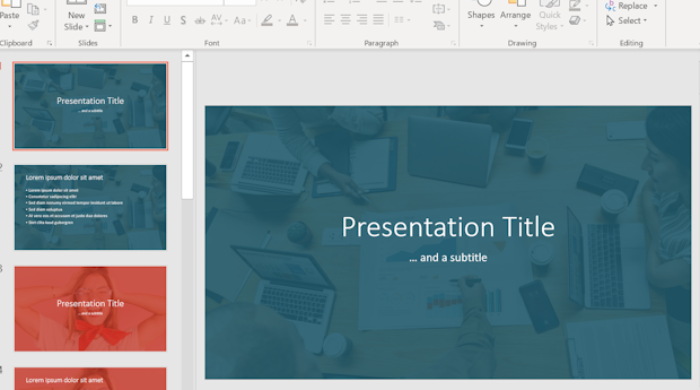This screenshot has height=390, width=700.
Task: Justify text in Paragraph group
Action: tap(379, 20)
